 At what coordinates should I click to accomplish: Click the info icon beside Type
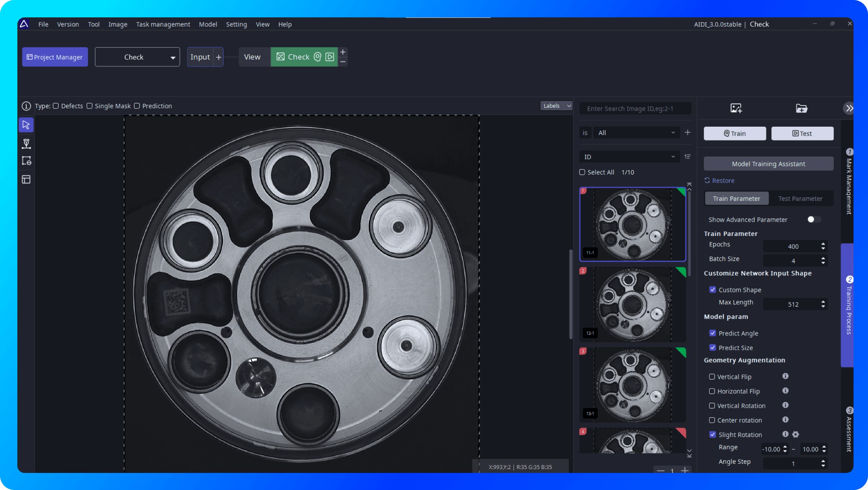(26, 106)
